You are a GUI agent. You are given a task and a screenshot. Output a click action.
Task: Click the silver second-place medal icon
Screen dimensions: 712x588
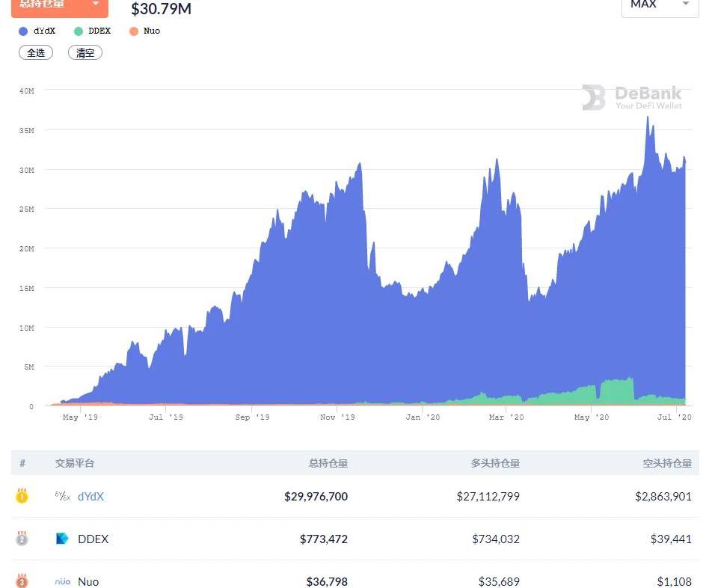pyautogui.click(x=22, y=539)
